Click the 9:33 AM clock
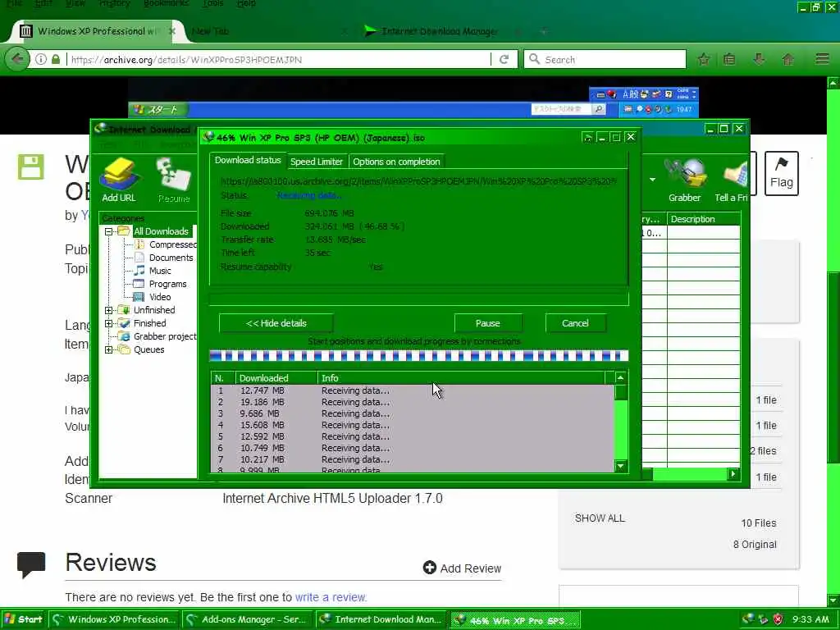The image size is (840, 630). click(810, 619)
